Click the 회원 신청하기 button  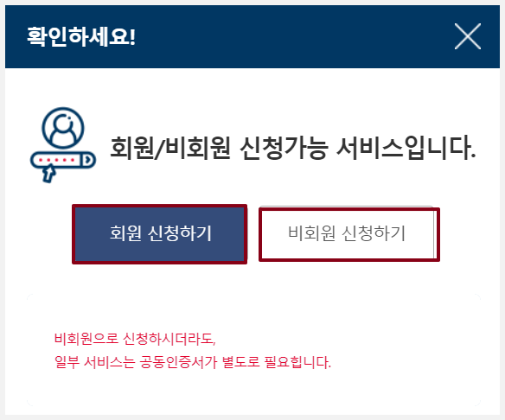coord(160,234)
